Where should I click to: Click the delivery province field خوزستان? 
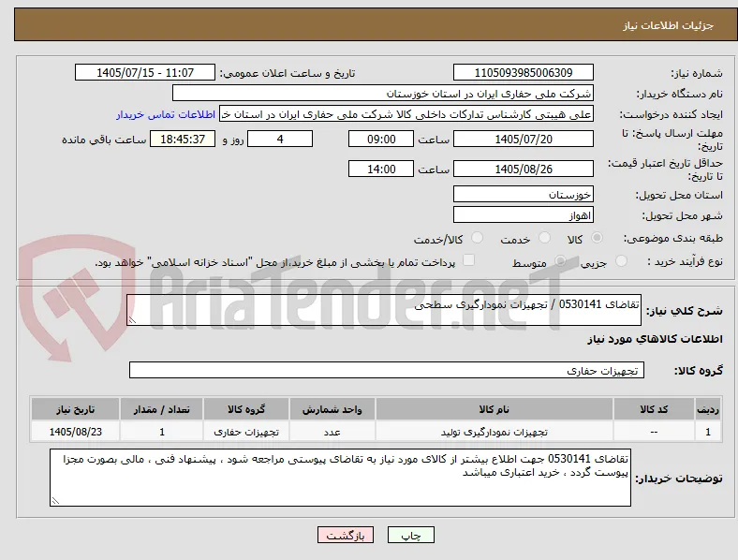point(523,195)
